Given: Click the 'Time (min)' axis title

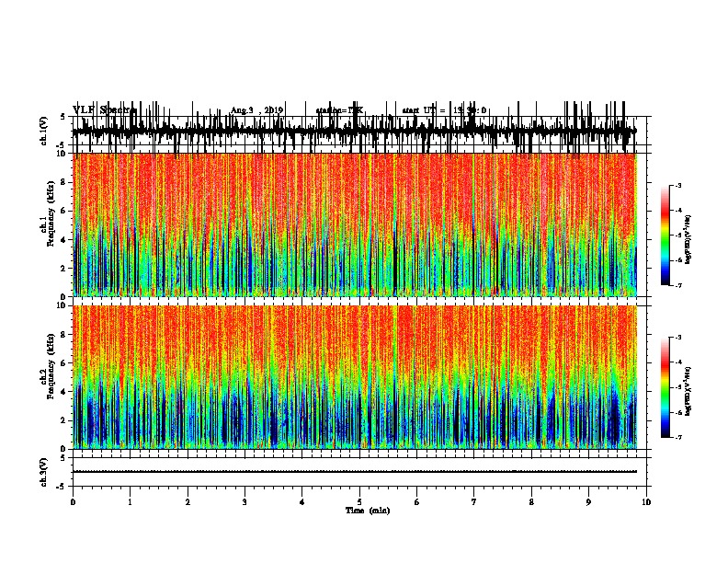Looking at the screenshot, I should point(368,511).
